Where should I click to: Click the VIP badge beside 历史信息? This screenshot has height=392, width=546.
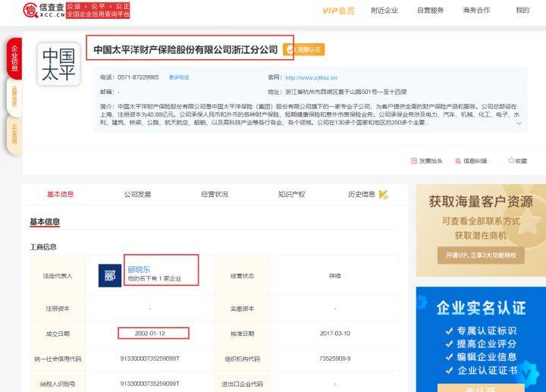click(384, 195)
